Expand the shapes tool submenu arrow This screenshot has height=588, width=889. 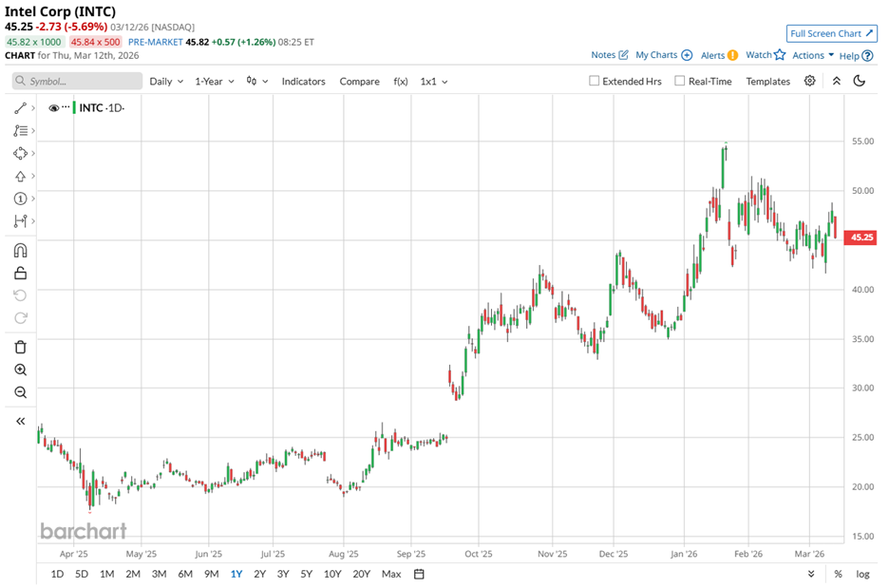point(33,153)
